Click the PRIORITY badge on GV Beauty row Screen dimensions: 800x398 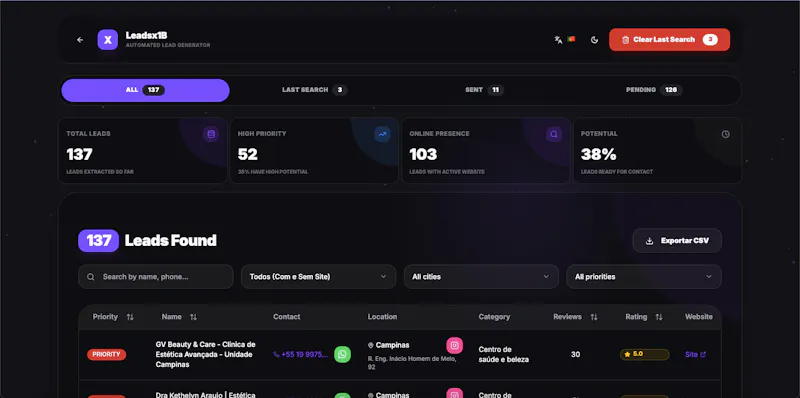tap(107, 354)
